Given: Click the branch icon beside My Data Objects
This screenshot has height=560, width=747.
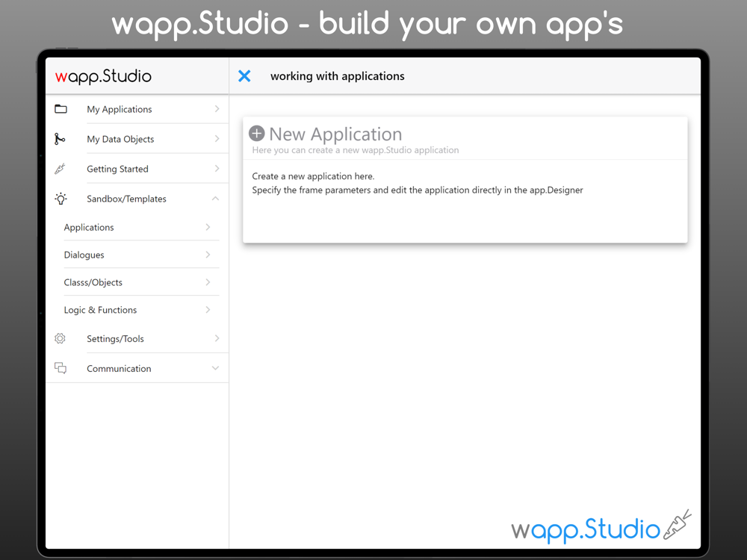Looking at the screenshot, I should point(60,139).
